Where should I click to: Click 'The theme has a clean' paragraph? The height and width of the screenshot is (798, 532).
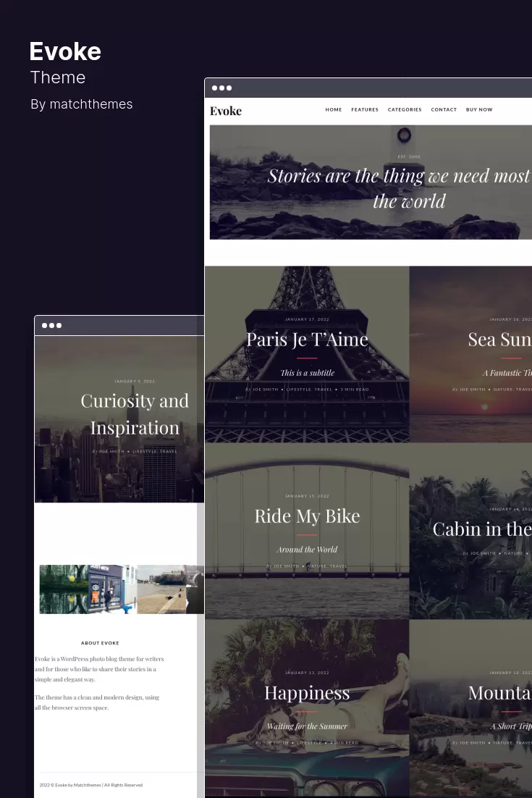click(x=97, y=702)
